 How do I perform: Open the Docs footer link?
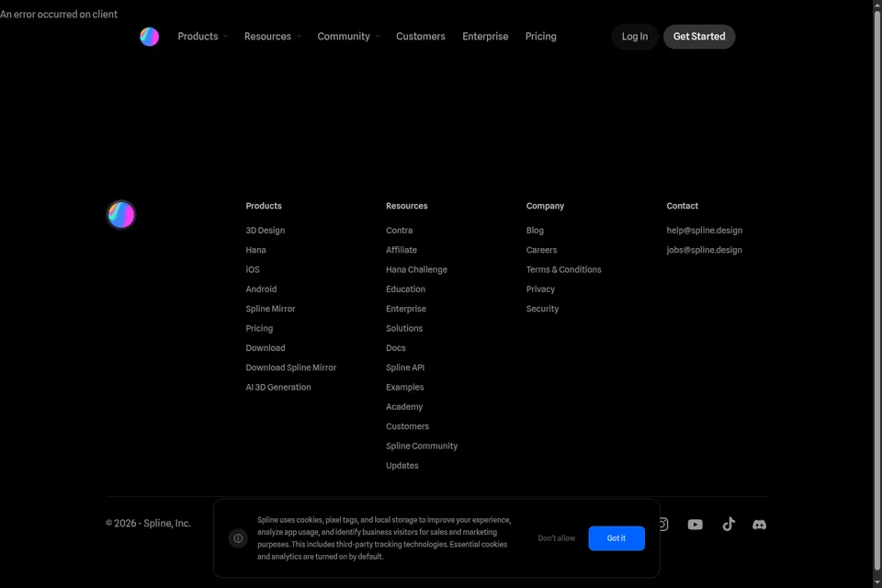point(396,347)
